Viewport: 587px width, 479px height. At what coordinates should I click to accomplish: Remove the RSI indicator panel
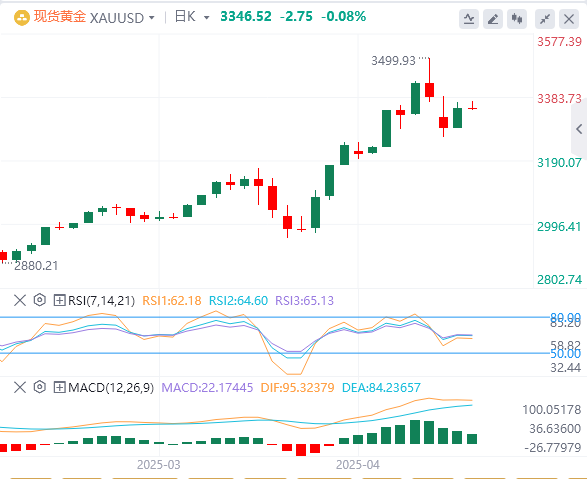pyautogui.click(x=20, y=300)
